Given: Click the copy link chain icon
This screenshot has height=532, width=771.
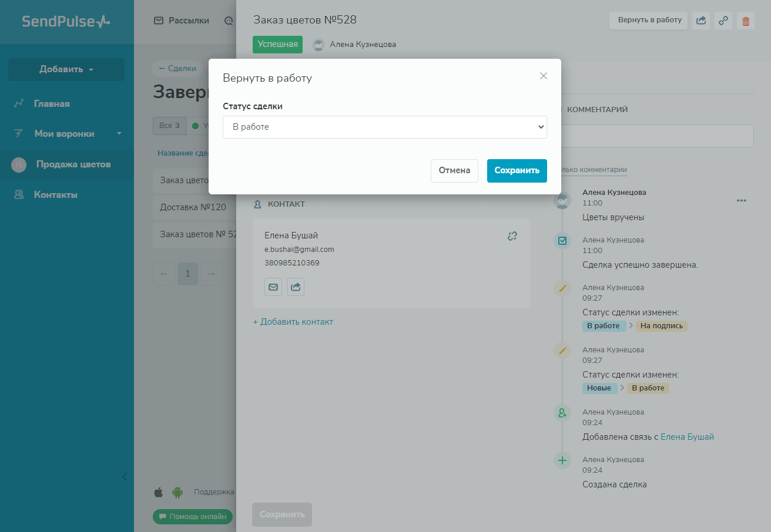Looking at the screenshot, I should click(x=723, y=21).
